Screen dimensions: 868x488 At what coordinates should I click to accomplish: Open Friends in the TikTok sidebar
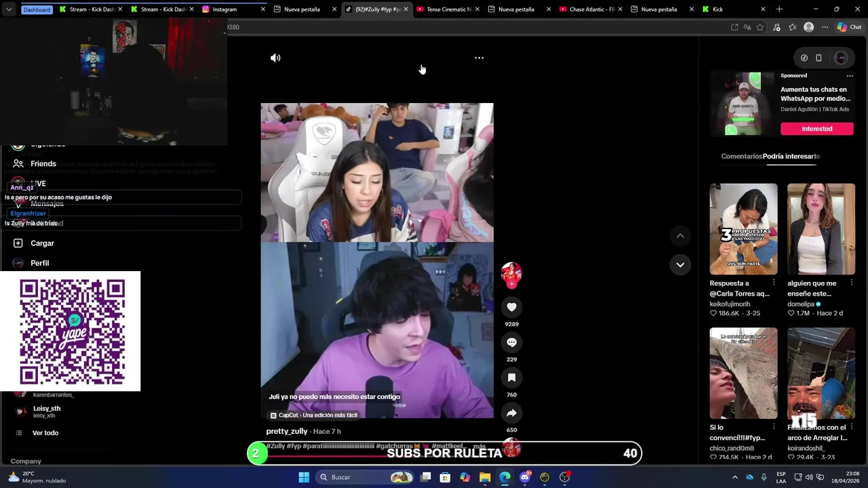coord(43,163)
